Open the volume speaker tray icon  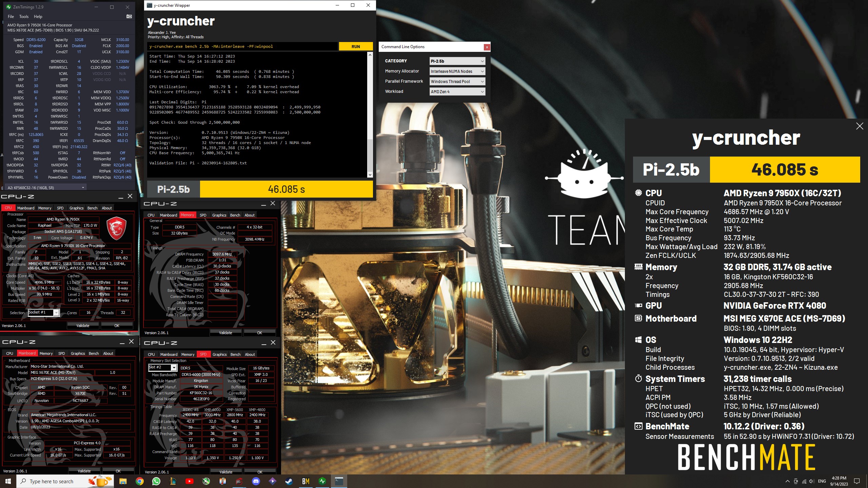[x=812, y=481]
